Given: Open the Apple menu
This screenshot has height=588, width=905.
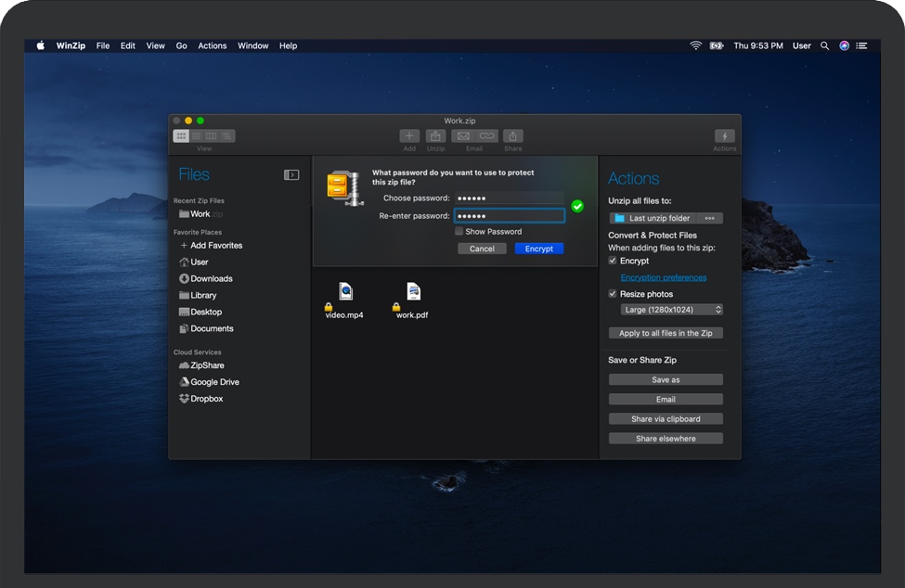Looking at the screenshot, I should pos(41,45).
